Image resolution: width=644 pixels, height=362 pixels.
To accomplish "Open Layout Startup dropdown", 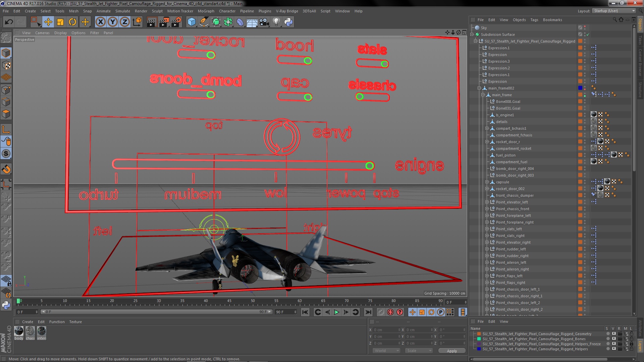I will click(x=614, y=11).
